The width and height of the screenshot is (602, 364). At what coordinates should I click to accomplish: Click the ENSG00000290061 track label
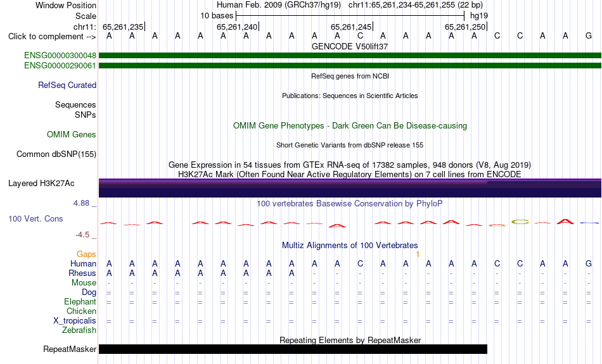(60, 66)
